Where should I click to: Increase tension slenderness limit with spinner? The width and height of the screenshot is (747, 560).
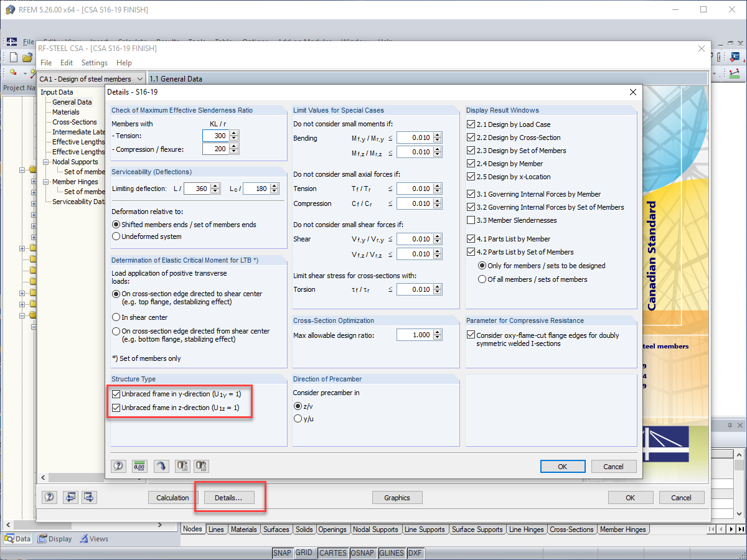232,133
